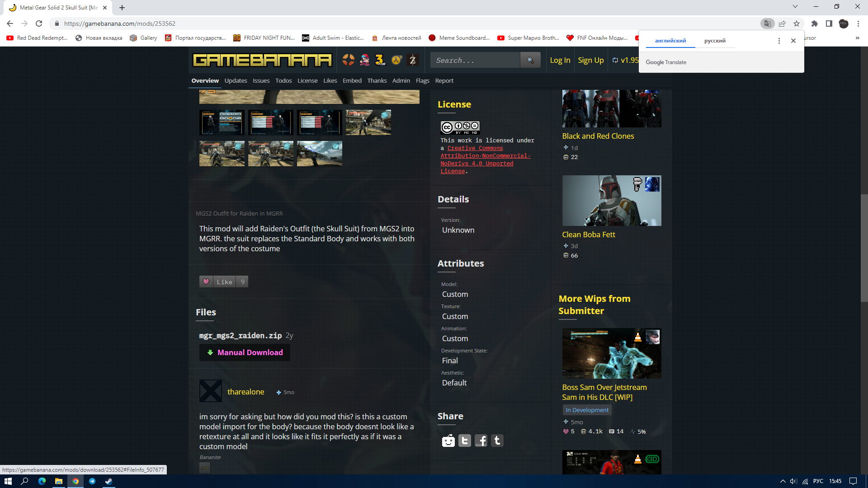Open the Red Dead Redemption bookmark
This screenshot has width=868, height=488.
(37, 38)
